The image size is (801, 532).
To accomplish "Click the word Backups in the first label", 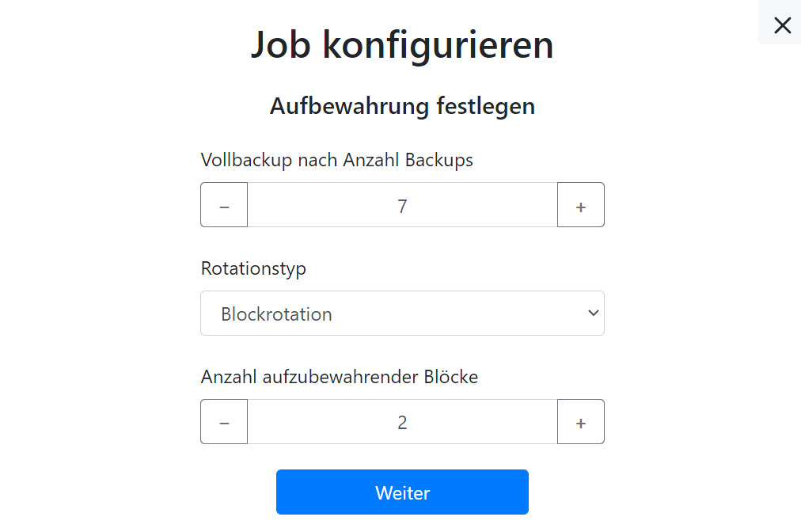I will click(438, 160).
